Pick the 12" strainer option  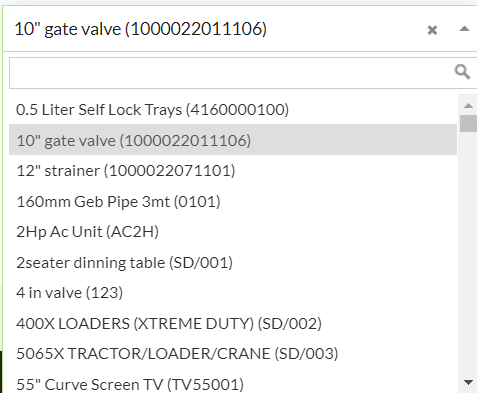pyautogui.click(x=233, y=171)
